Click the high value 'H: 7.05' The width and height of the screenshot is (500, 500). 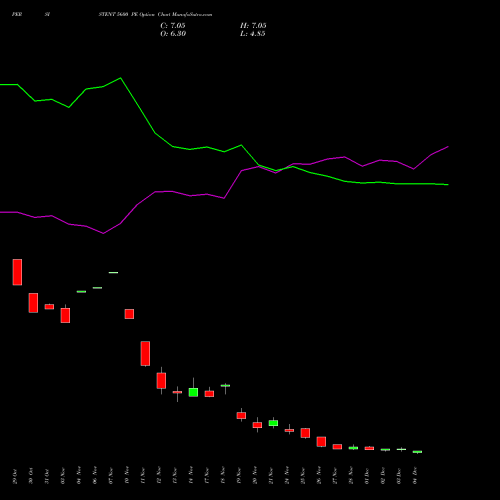pos(253,26)
